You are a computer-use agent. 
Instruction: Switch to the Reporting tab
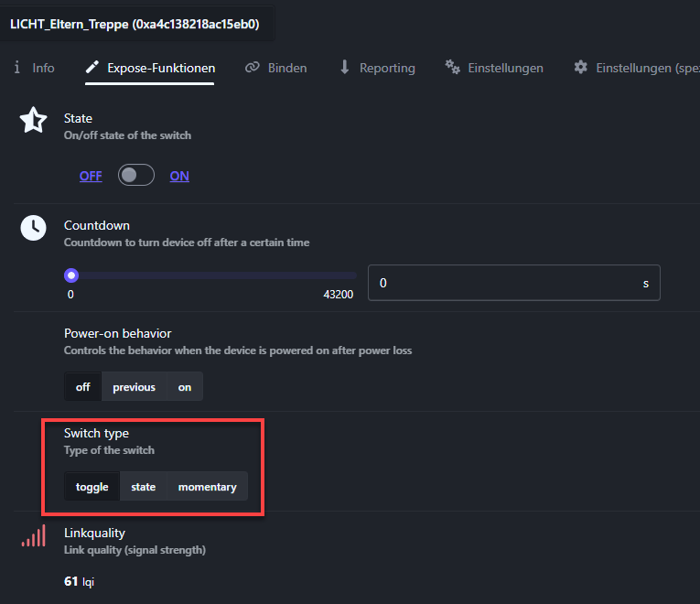pos(386,68)
